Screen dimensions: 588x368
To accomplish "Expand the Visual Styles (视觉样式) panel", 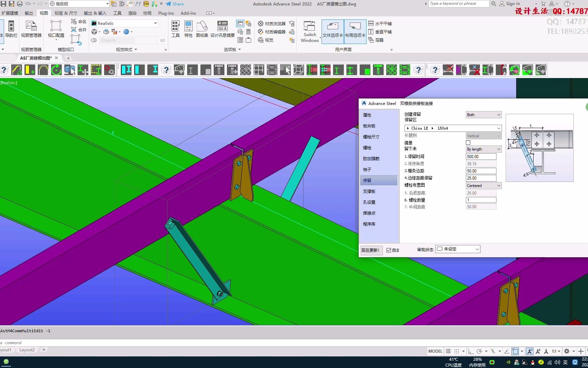I will pyautogui.click(x=127, y=49).
